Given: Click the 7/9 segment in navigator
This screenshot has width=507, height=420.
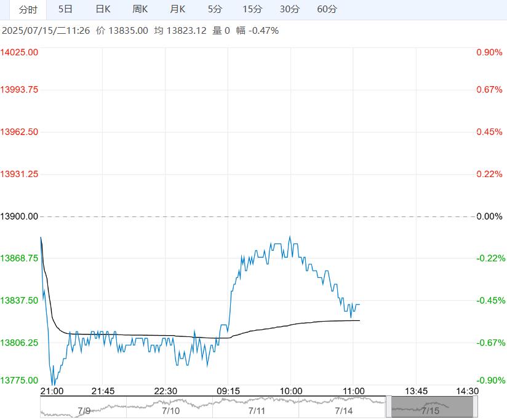Looking at the screenshot, I should tap(83, 410).
